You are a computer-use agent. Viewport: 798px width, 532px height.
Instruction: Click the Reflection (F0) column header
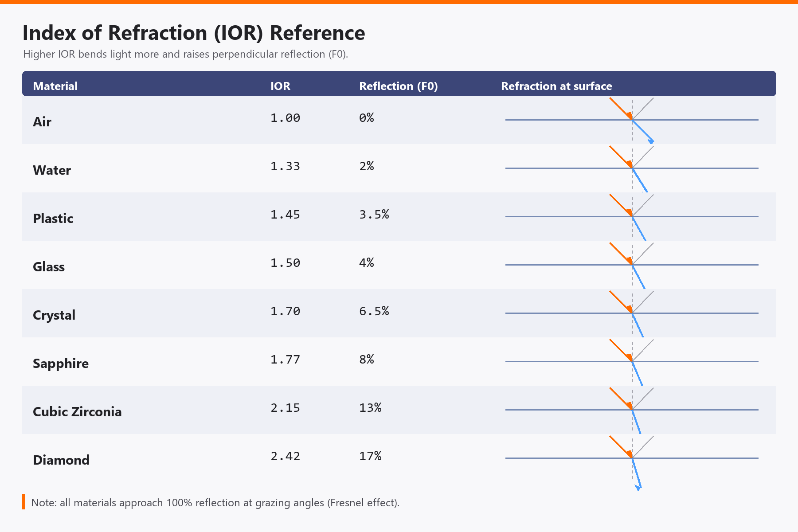(399, 86)
